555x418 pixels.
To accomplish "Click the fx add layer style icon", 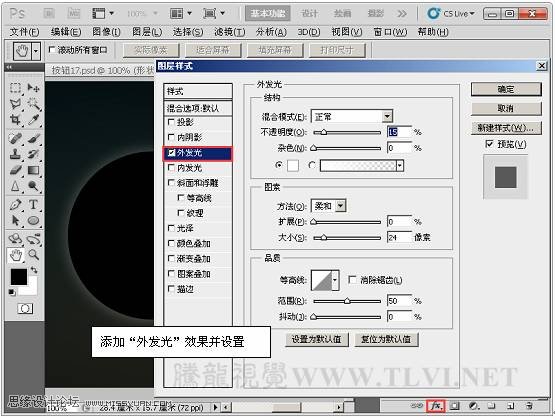I will [436, 406].
